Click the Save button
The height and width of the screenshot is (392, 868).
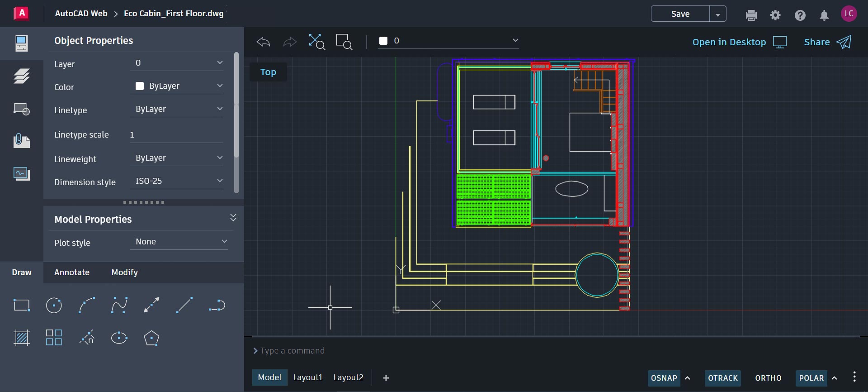point(680,14)
